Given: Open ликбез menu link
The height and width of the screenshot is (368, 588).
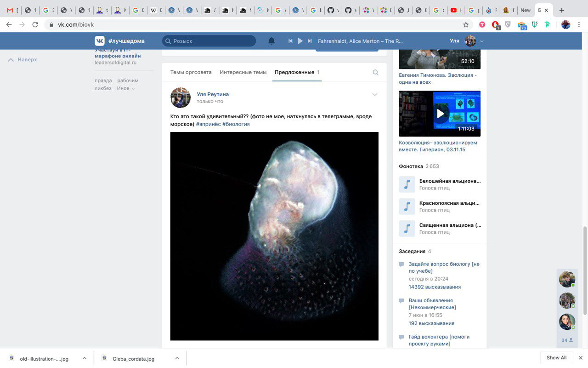Looking at the screenshot, I should point(103,88).
